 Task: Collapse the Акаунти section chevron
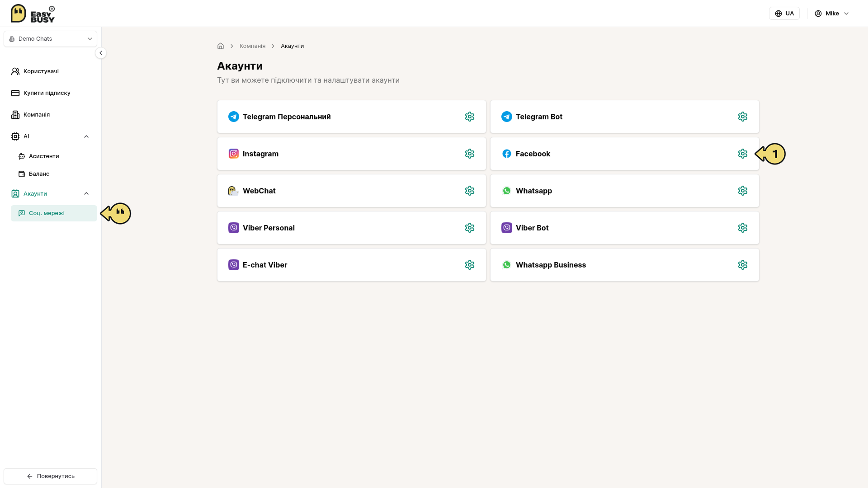pos(86,193)
